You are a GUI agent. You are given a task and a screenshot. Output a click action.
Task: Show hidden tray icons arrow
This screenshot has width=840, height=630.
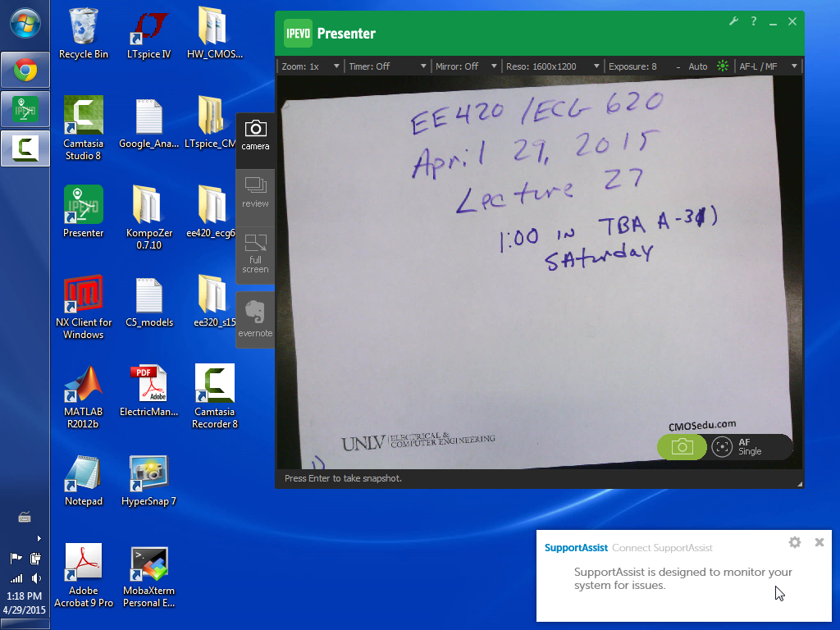(x=39, y=538)
